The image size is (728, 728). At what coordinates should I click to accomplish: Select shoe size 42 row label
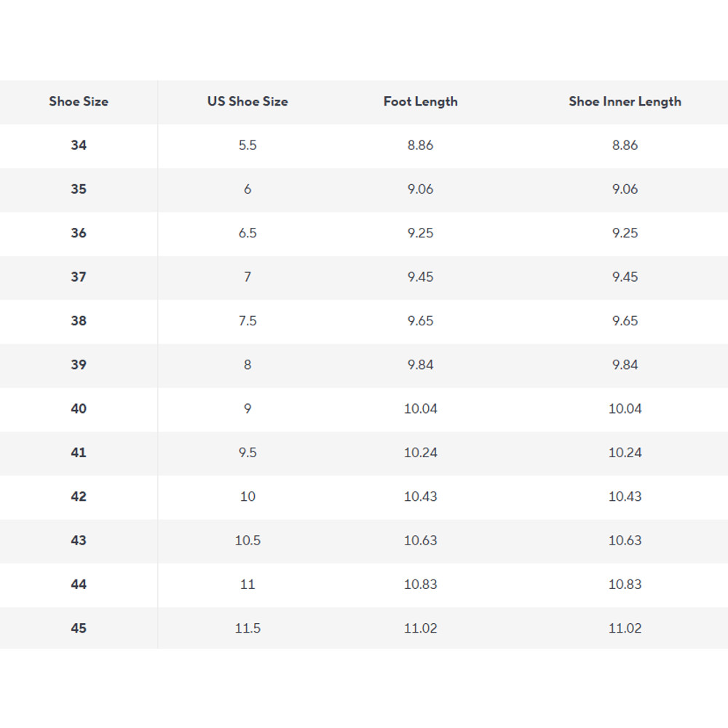click(x=79, y=496)
